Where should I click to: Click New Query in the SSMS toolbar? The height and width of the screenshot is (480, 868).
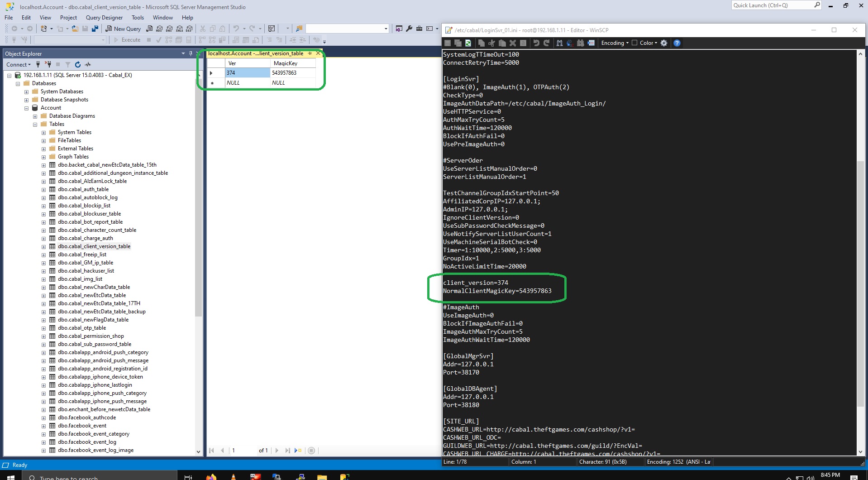123,29
